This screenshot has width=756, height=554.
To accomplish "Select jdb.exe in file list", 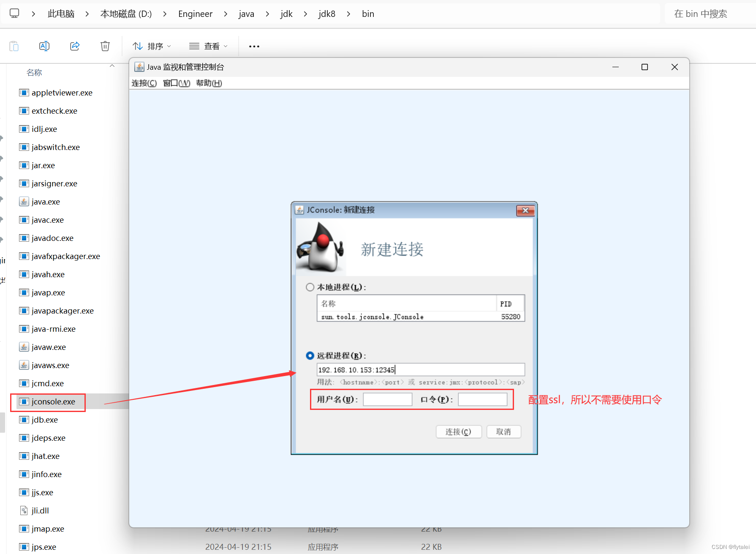I will coord(45,420).
